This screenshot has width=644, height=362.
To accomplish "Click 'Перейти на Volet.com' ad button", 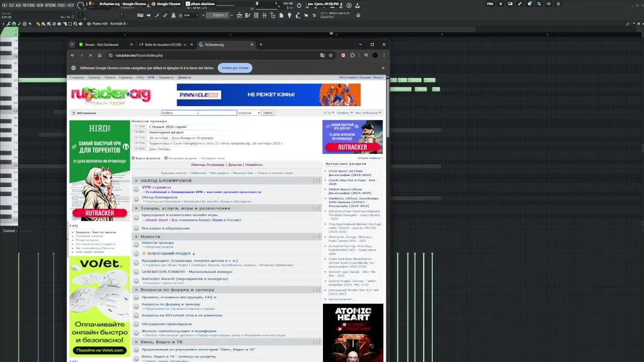I will pyautogui.click(x=100, y=350).
